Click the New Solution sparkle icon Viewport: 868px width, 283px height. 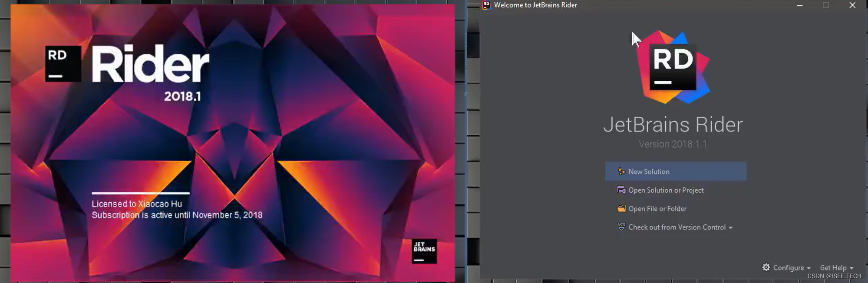(621, 171)
